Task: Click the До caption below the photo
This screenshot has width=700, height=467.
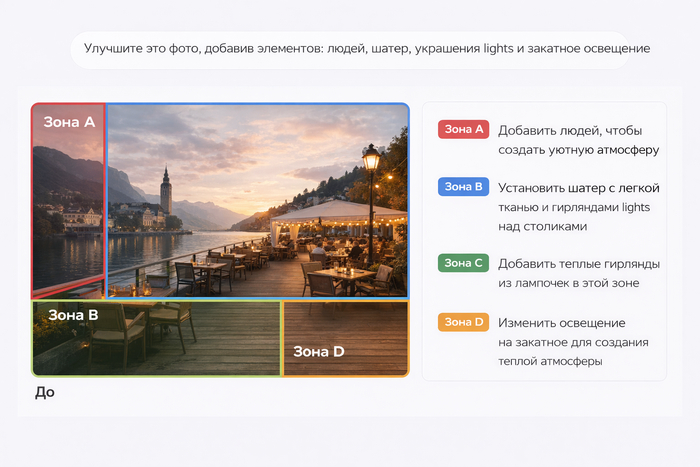Action: (45, 392)
